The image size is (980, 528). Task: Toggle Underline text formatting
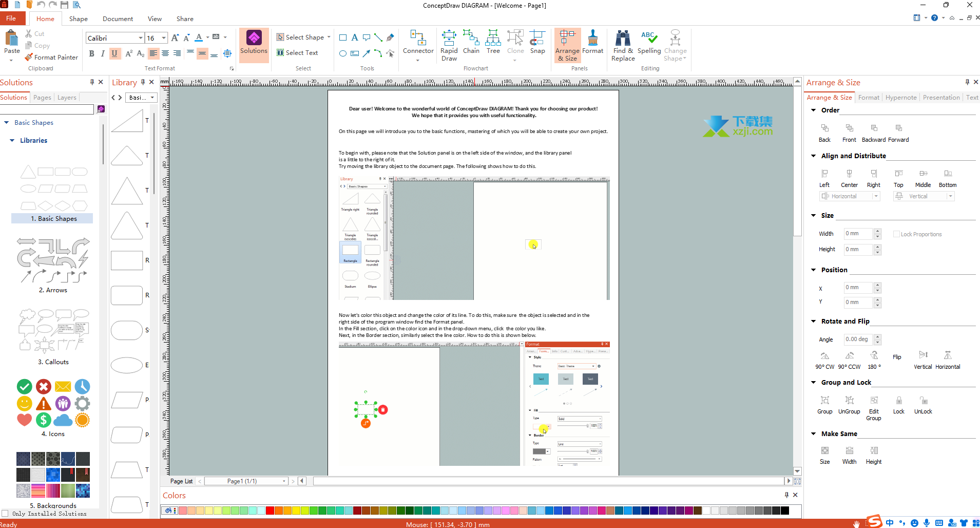click(x=114, y=53)
